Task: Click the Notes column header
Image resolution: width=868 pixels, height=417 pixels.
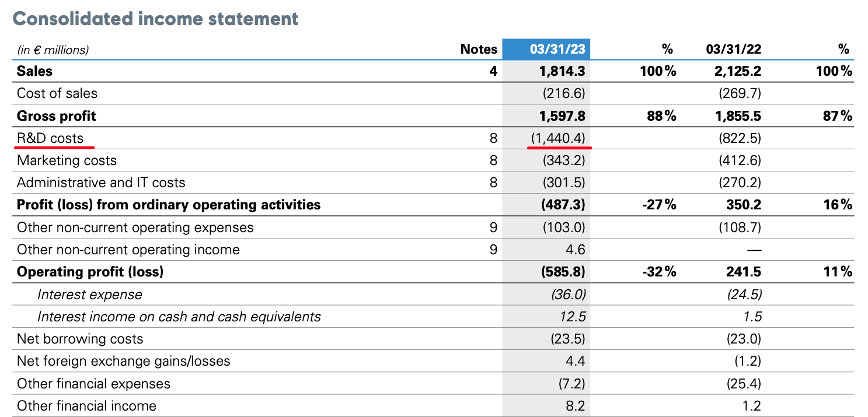Action: tap(479, 50)
